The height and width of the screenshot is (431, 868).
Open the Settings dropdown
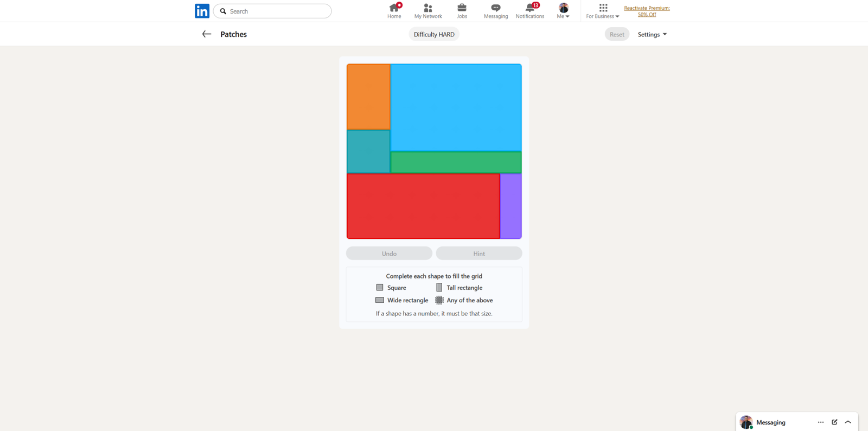(652, 34)
